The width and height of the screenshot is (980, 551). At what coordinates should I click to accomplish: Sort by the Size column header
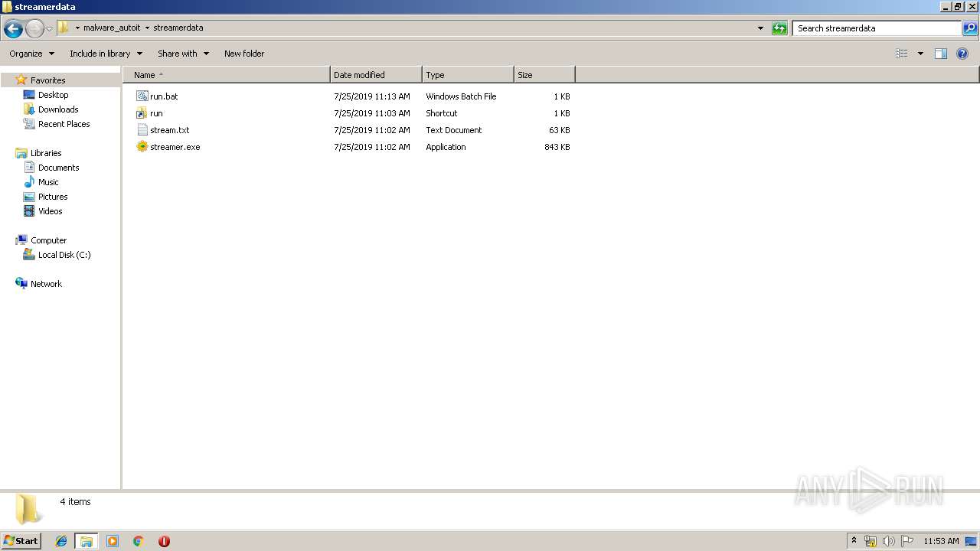[x=544, y=75]
